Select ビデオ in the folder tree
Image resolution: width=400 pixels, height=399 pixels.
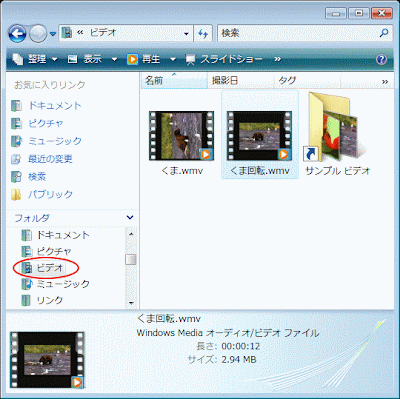tap(43, 268)
